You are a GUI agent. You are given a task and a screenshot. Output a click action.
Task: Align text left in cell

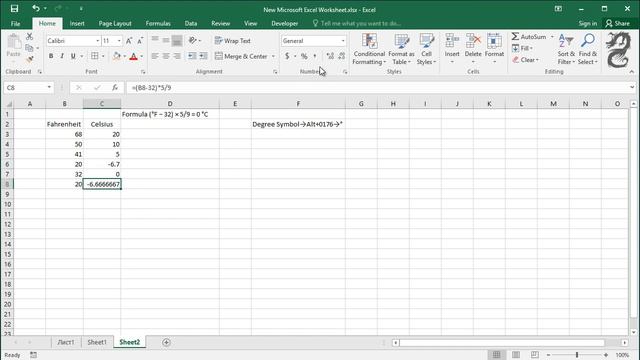pyautogui.click(x=155, y=56)
